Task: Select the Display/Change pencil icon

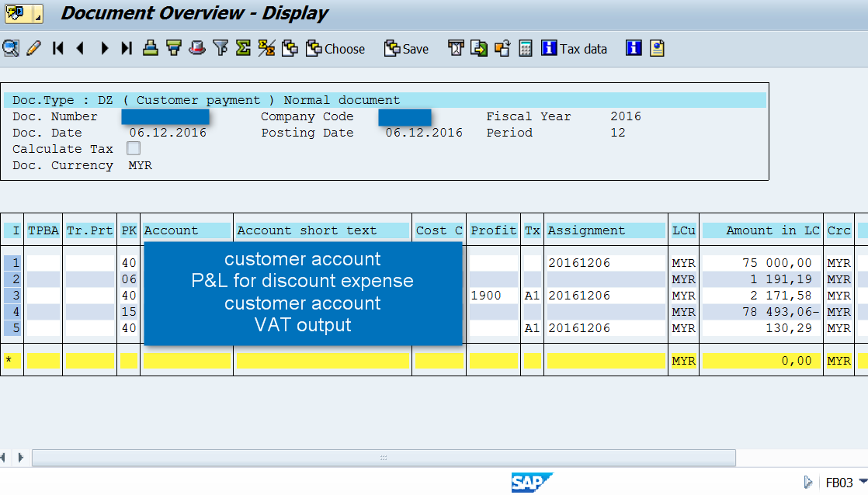Action: 33,48
